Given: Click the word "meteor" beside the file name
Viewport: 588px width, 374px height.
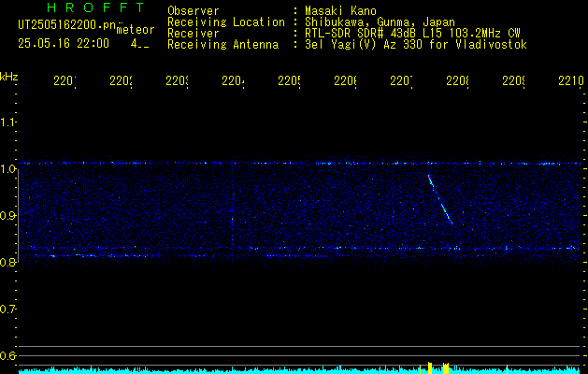Looking at the screenshot, I should point(135,30).
